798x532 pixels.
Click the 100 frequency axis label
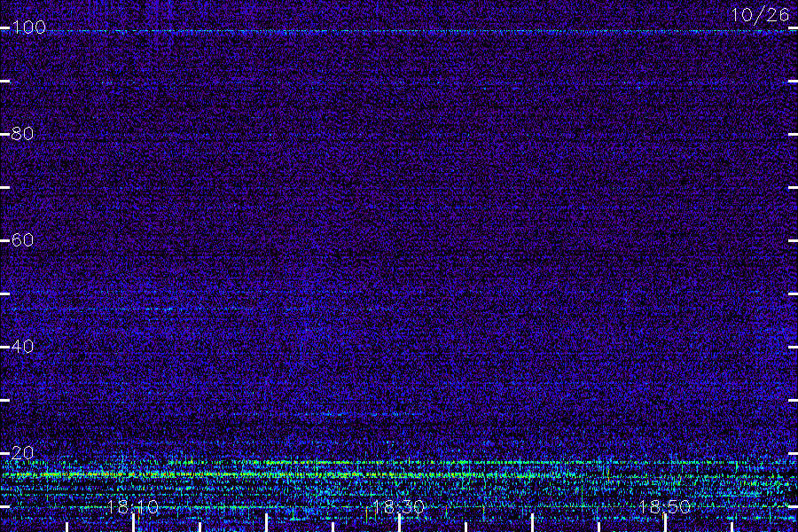click(28, 27)
